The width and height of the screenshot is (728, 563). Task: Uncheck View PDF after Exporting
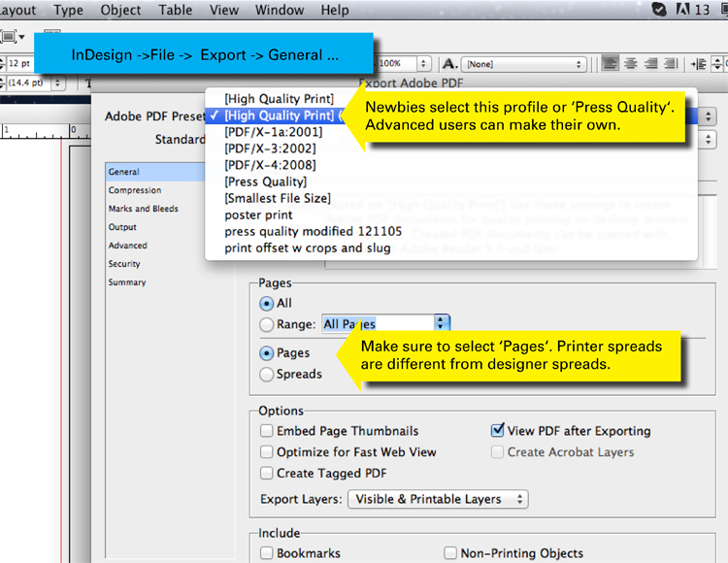point(497,430)
